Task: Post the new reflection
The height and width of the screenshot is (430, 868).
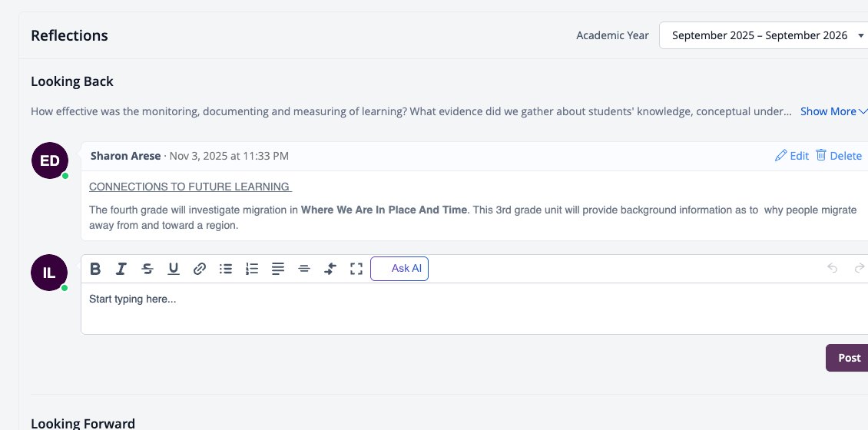Action: pyautogui.click(x=848, y=358)
